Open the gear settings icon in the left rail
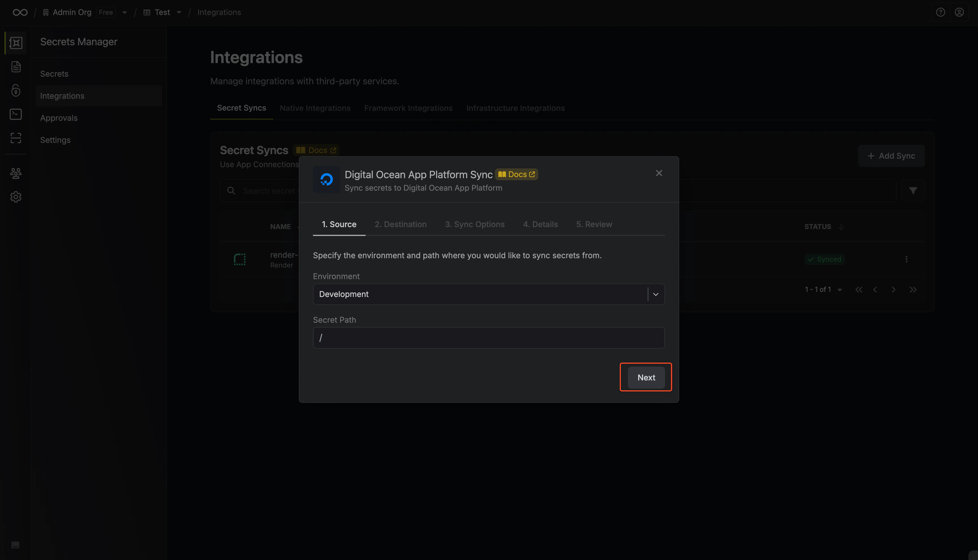This screenshot has width=978, height=560. coord(16,197)
